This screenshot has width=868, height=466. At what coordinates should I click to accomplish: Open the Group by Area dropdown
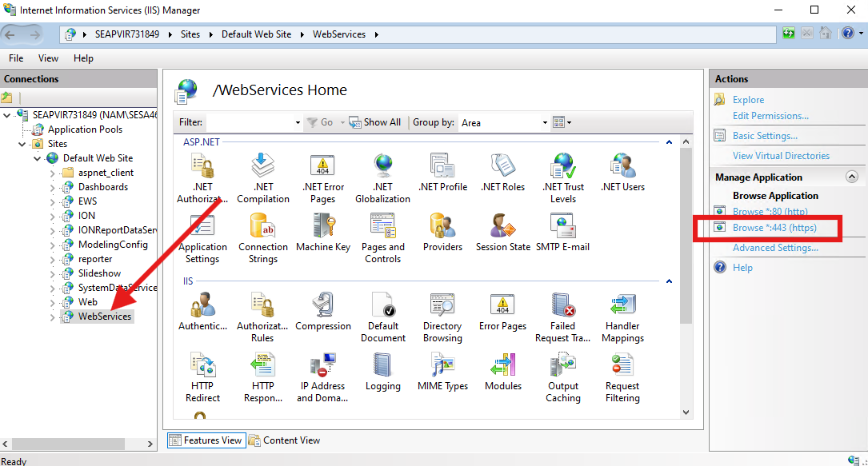pyautogui.click(x=545, y=123)
